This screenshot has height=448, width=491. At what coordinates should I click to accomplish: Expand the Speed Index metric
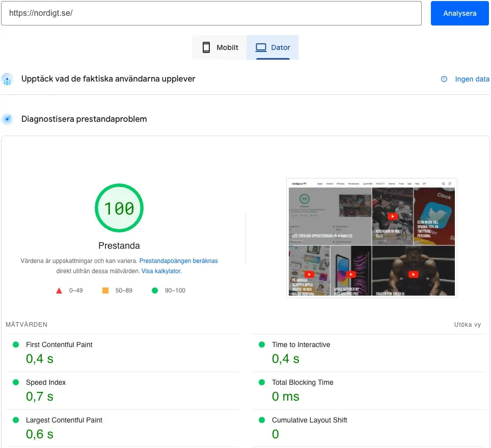click(x=46, y=382)
